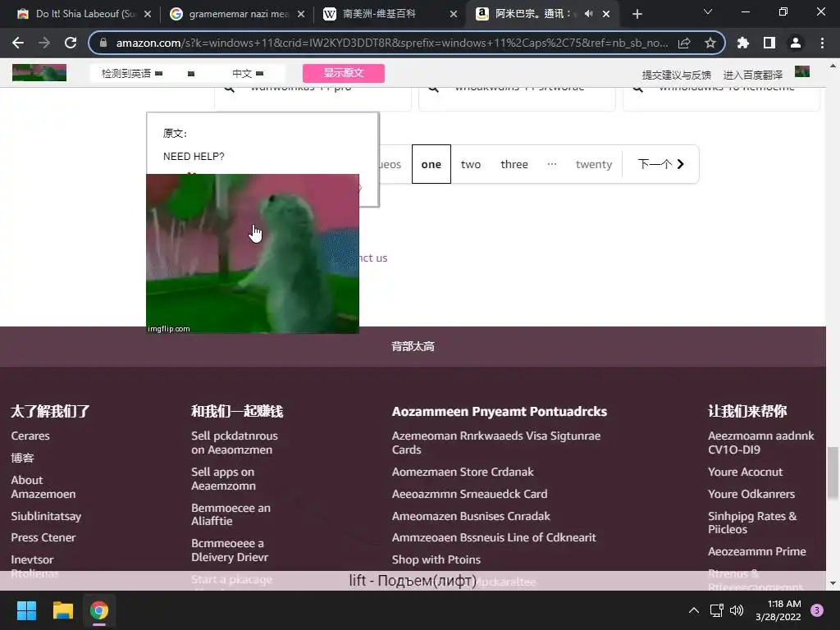Go back with the browser back arrow

[x=18, y=43]
